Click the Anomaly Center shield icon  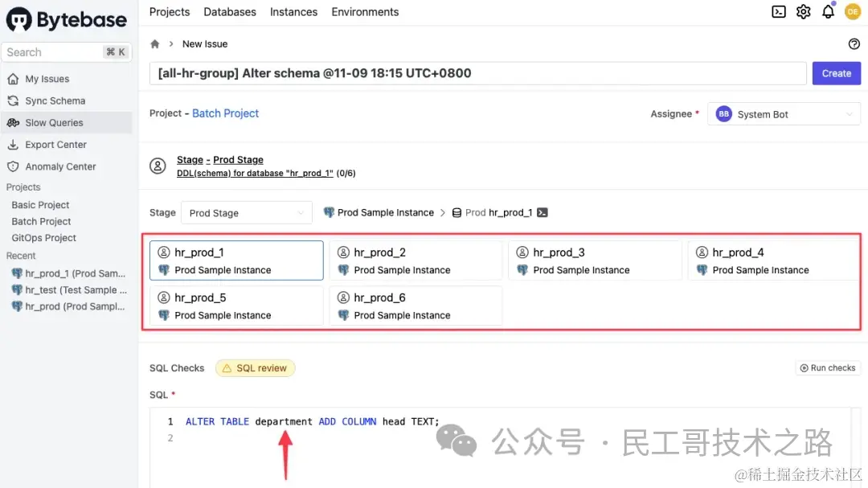[x=14, y=166]
